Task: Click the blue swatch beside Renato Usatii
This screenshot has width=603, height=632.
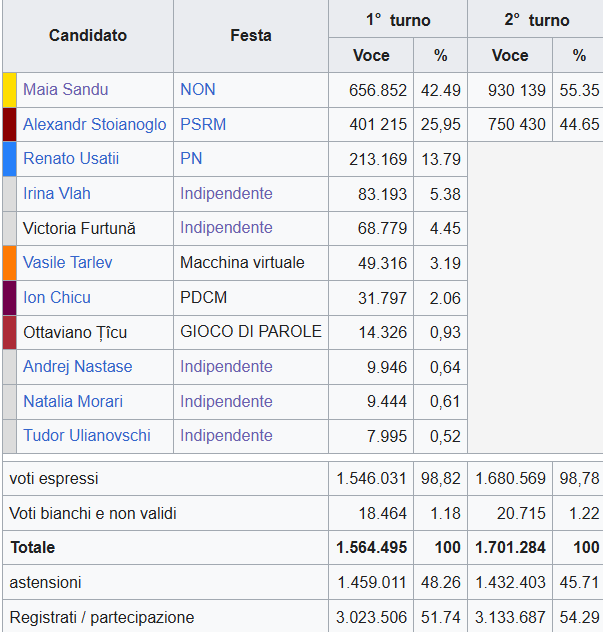Action: click(x=10, y=159)
